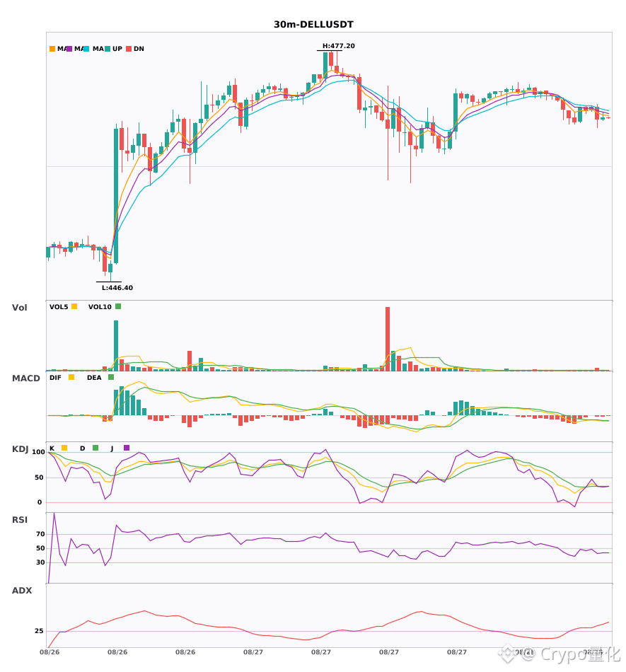Click the 30m-DELLUSDT chart title
Image resolution: width=626 pixels, height=672 pixels.
tap(313, 25)
